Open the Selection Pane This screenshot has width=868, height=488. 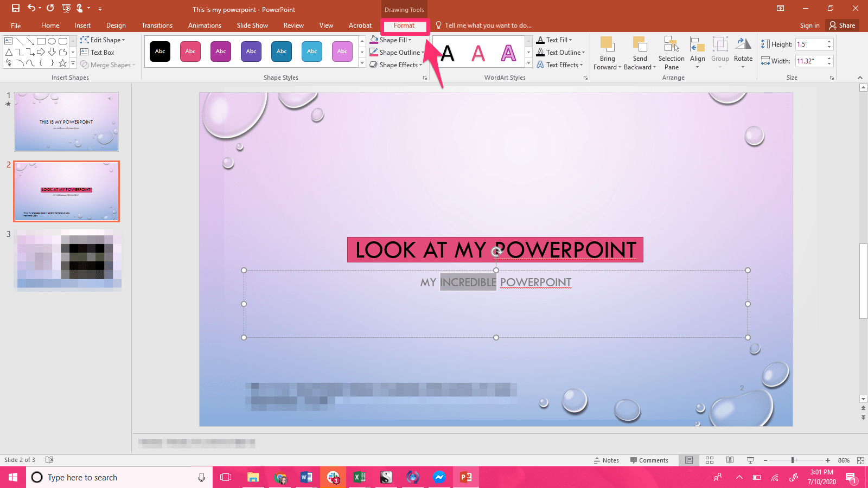672,53
